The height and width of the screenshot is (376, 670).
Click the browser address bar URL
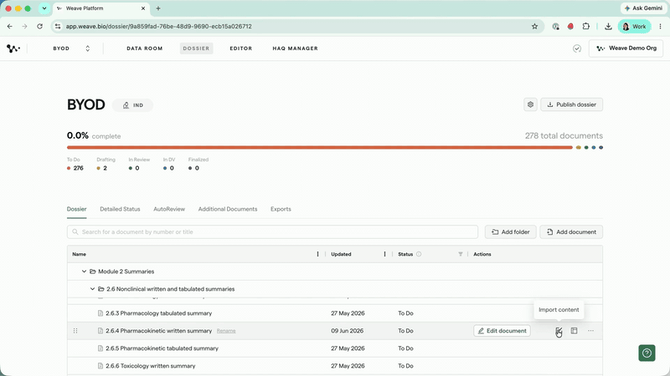159,26
